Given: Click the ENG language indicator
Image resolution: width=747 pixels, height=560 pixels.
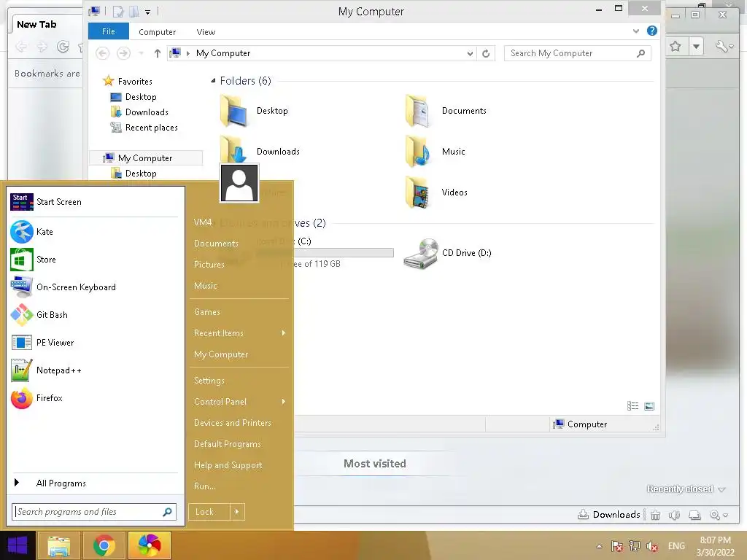Looking at the screenshot, I should click(x=676, y=546).
